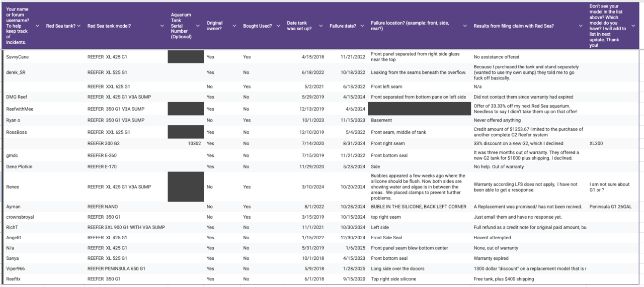Open the "Don't see your model" column dropdown
Viewport: 644px width, 287px height.
point(633,26)
